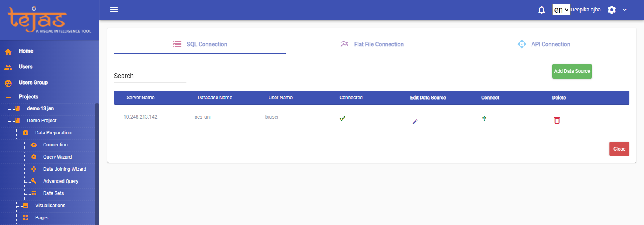
Task: Click the pencil edit data source icon
Action: pyautogui.click(x=415, y=121)
